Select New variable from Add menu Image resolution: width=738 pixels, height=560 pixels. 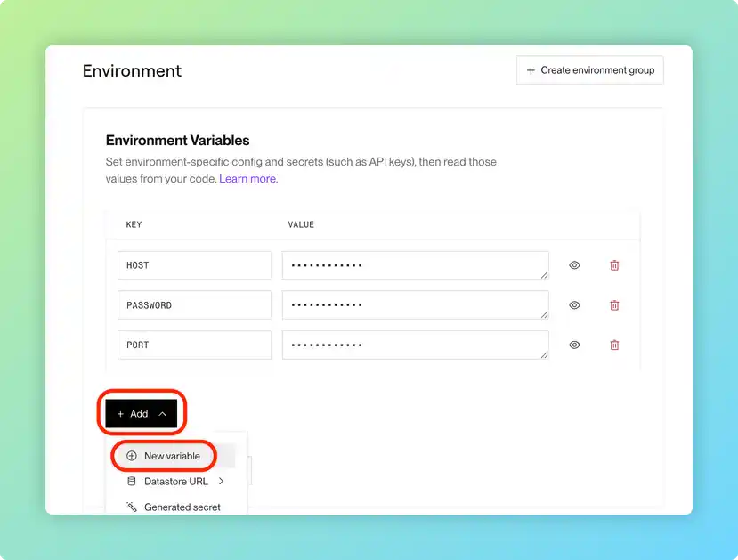[x=172, y=456]
